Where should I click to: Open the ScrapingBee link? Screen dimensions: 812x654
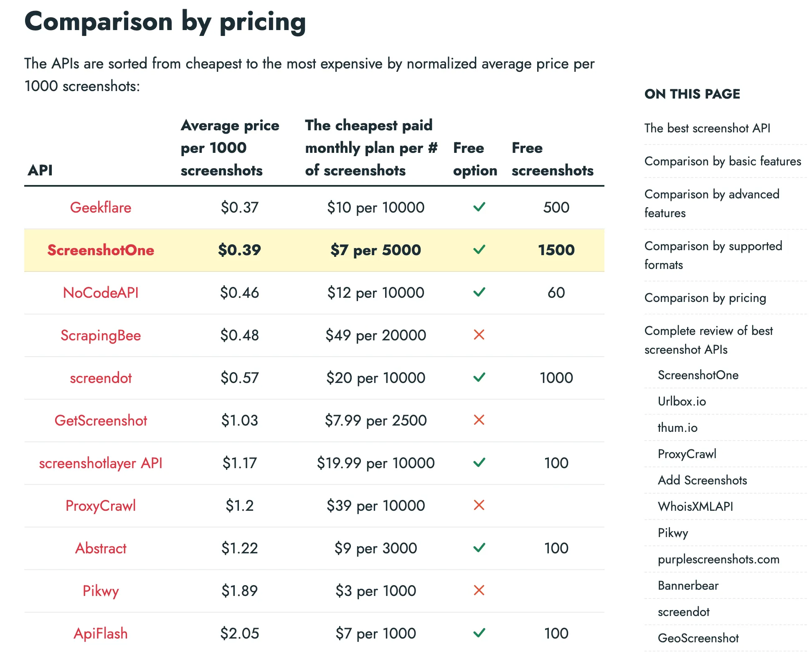(100, 335)
